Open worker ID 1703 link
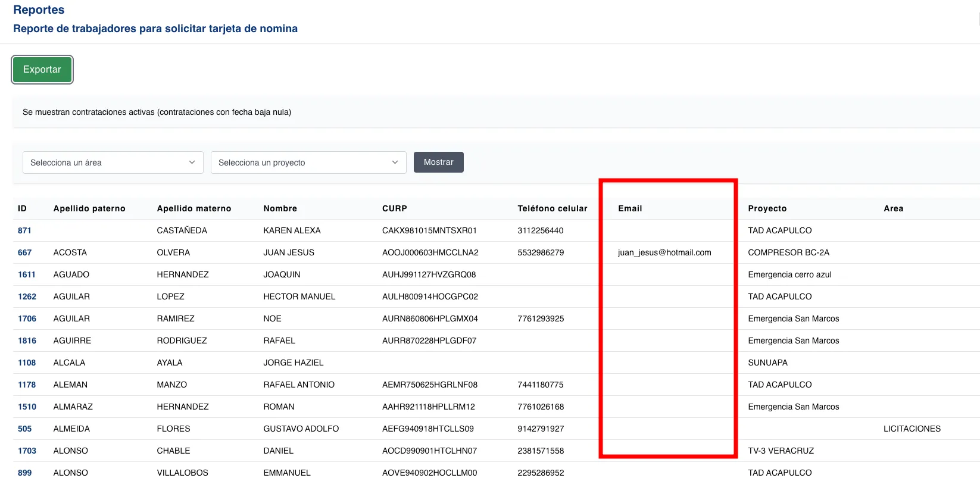 27,451
